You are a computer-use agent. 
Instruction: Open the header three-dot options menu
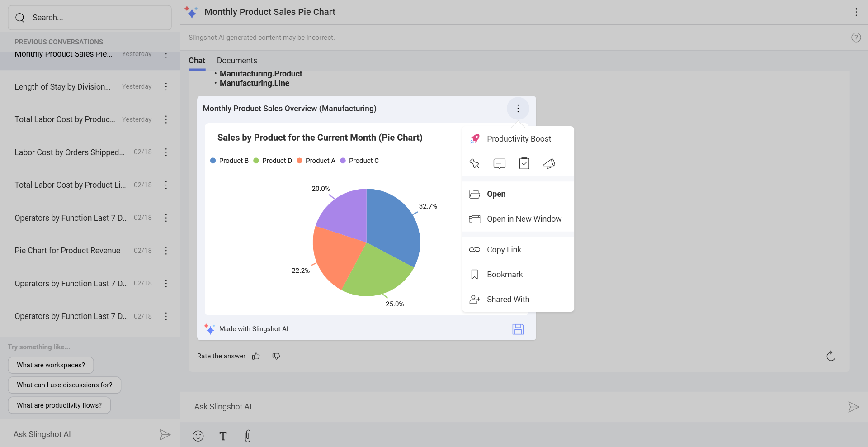coord(856,12)
